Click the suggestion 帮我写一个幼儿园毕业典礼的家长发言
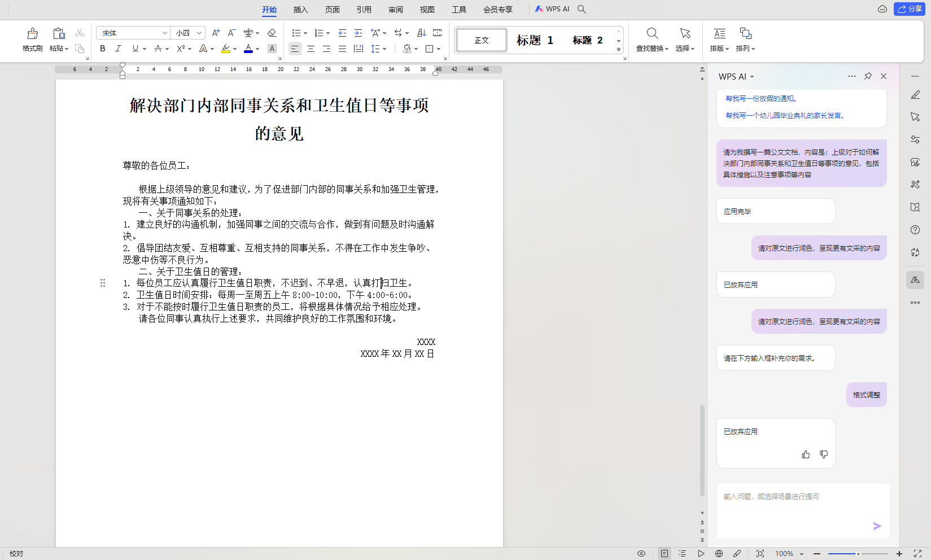The height and width of the screenshot is (560, 931). click(x=785, y=116)
